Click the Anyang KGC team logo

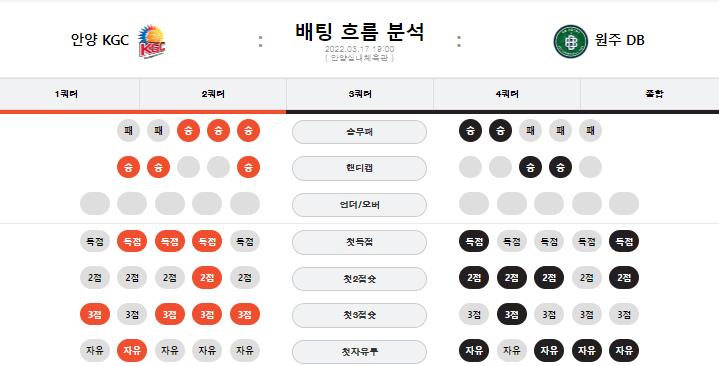(152, 41)
